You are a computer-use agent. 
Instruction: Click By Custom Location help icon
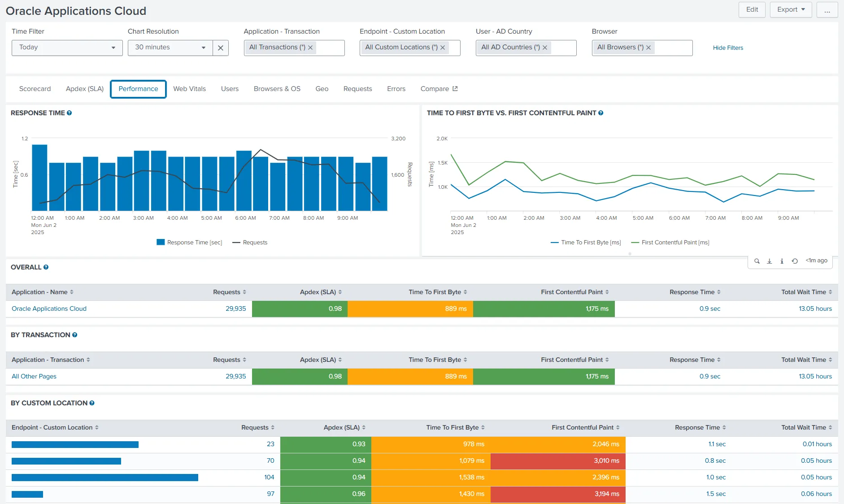click(92, 403)
